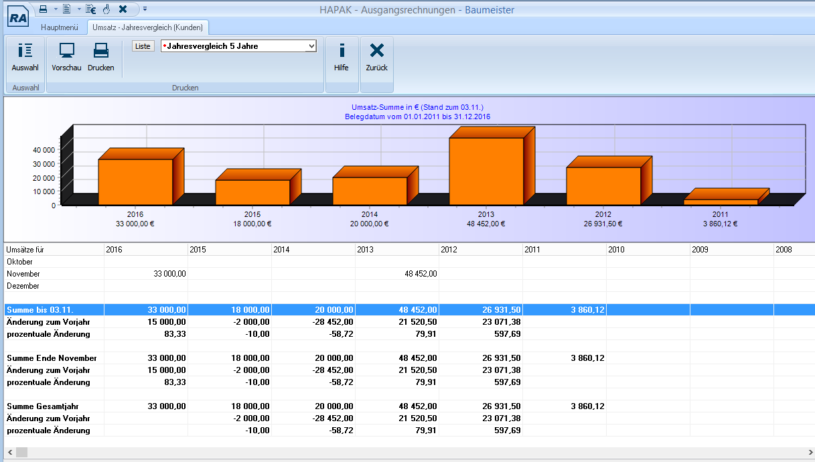Click the 2015 column header
This screenshot has width=815, height=462.
(230, 249)
